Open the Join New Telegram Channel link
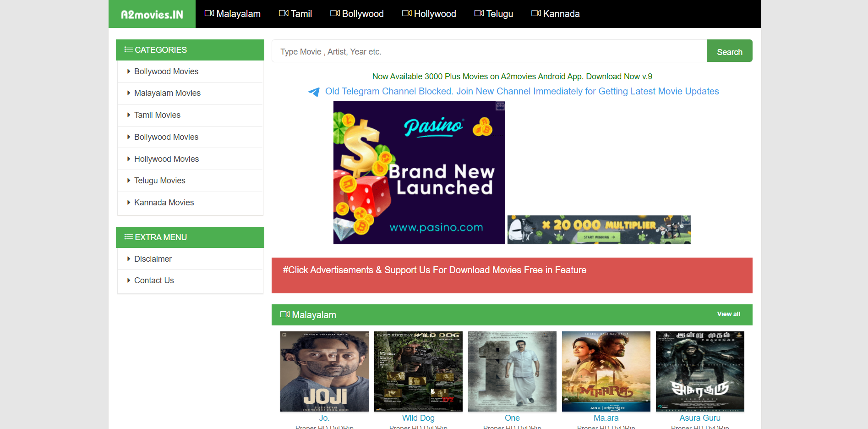The height and width of the screenshot is (429, 868). pos(522,91)
